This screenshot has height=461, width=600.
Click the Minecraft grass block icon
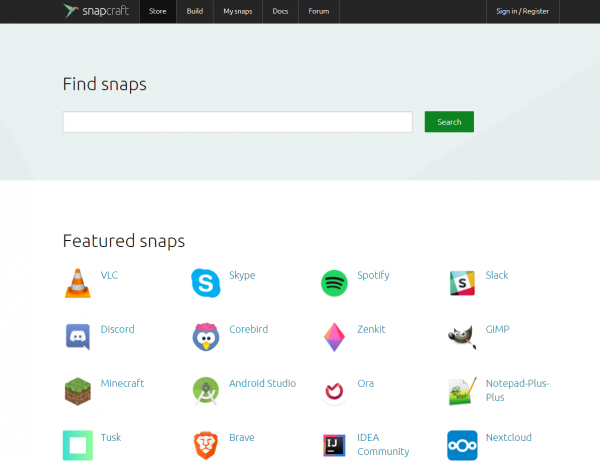point(77,391)
